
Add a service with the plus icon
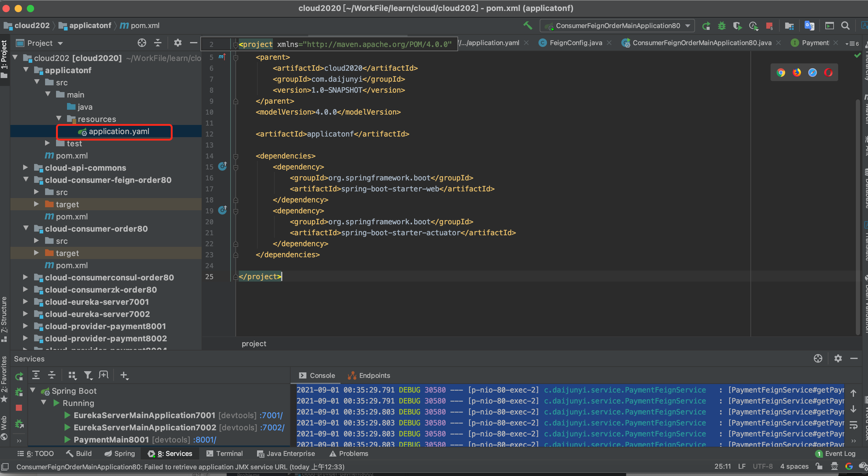coord(124,375)
